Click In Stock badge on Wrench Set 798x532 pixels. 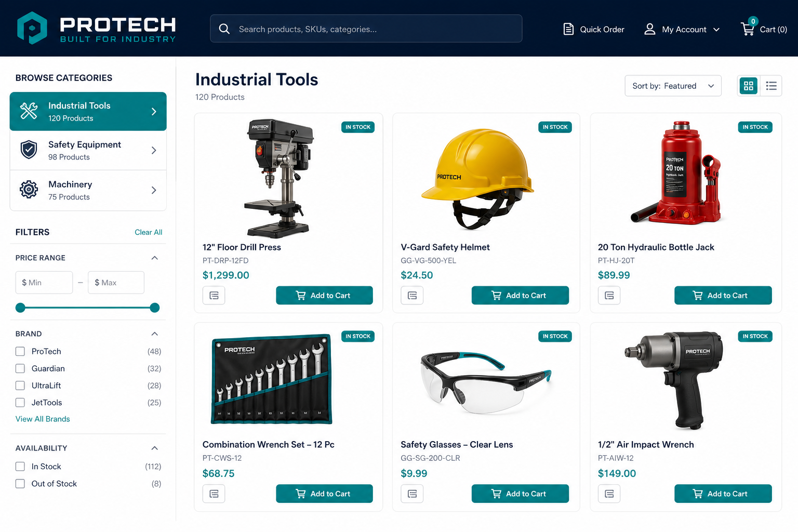coord(358,337)
